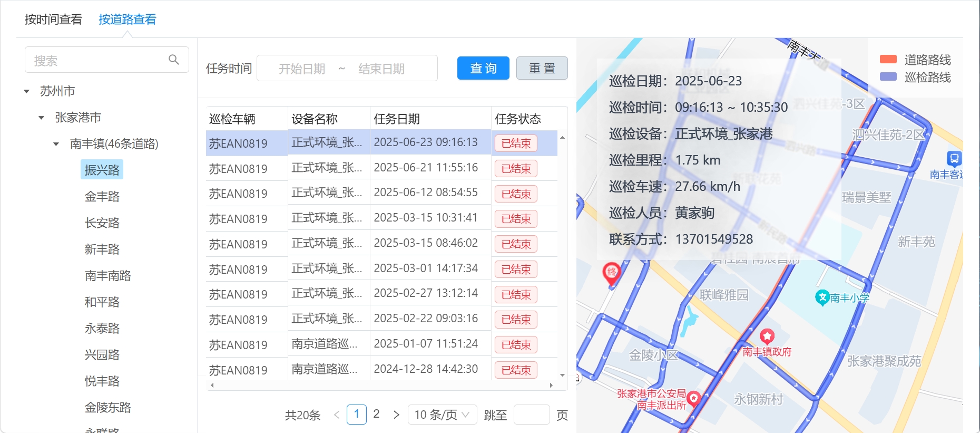
Task: Click 张家港市 tree label
Action: [78, 117]
